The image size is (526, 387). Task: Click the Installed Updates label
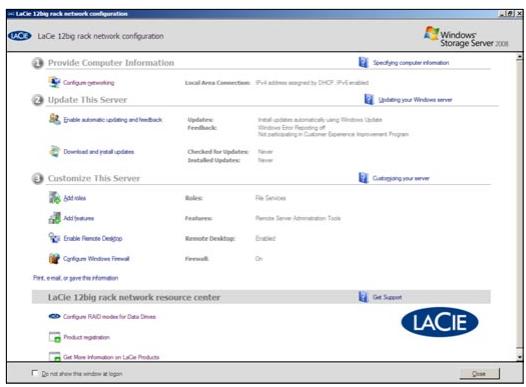[x=214, y=160]
